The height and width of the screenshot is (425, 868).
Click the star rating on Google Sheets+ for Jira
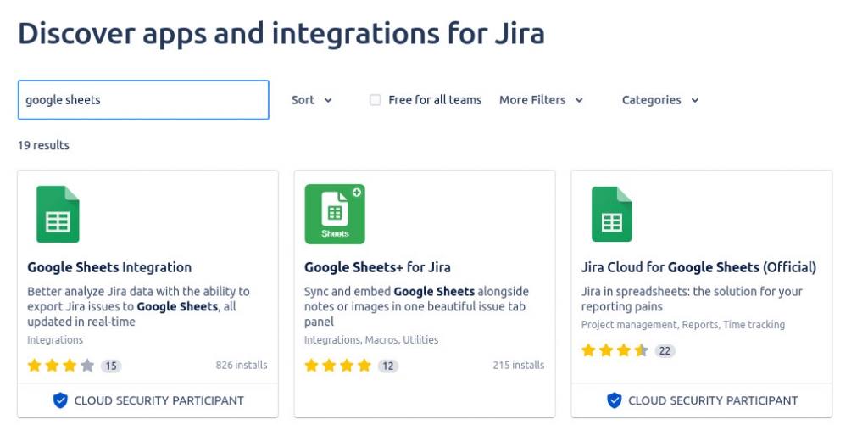pos(338,366)
